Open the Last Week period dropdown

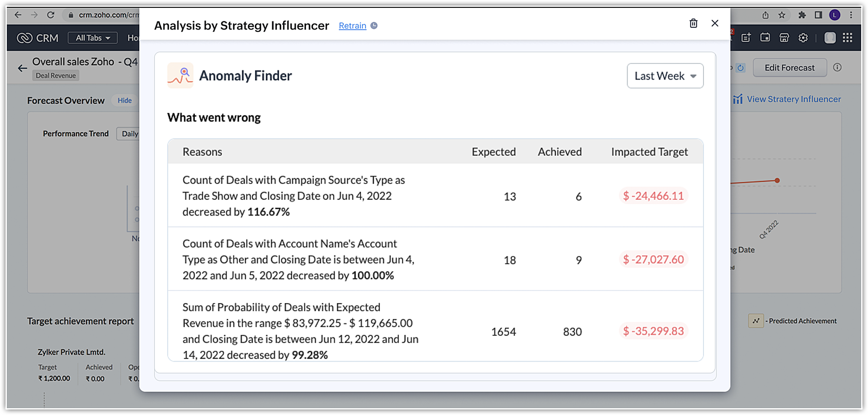pos(664,76)
